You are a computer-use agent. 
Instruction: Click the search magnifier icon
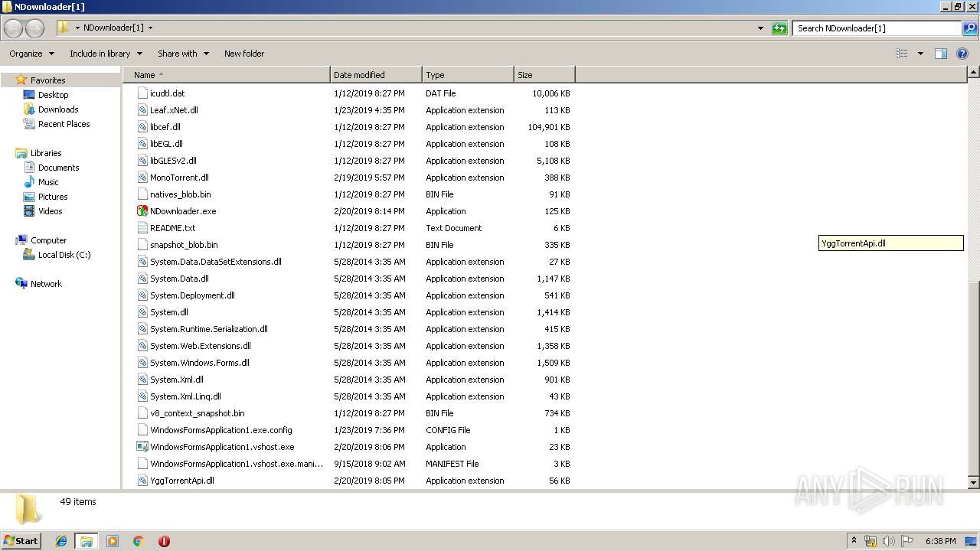tap(970, 28)
